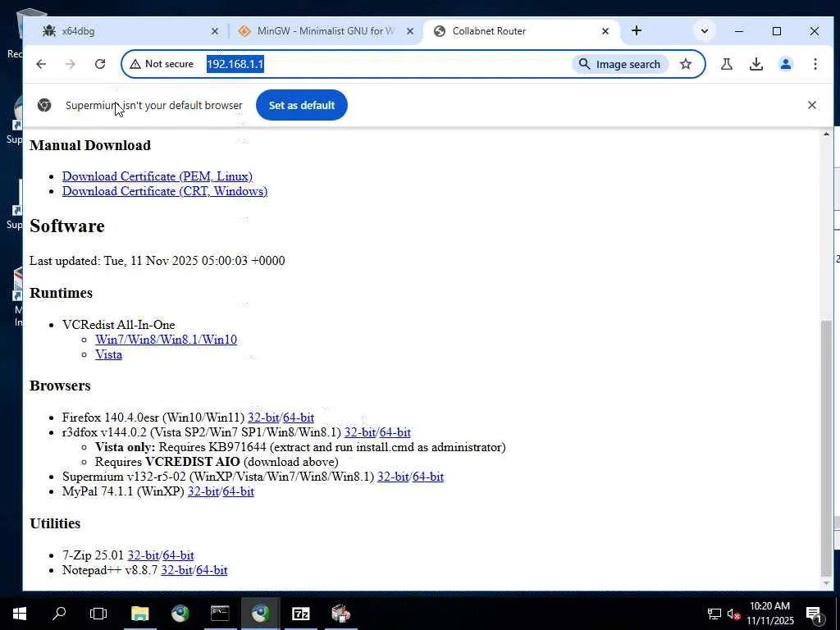Image resolution: width=840 pixels, height=630 pixels.
Task: Download Supermium v132 32-bit
Action: coord(393,477)
